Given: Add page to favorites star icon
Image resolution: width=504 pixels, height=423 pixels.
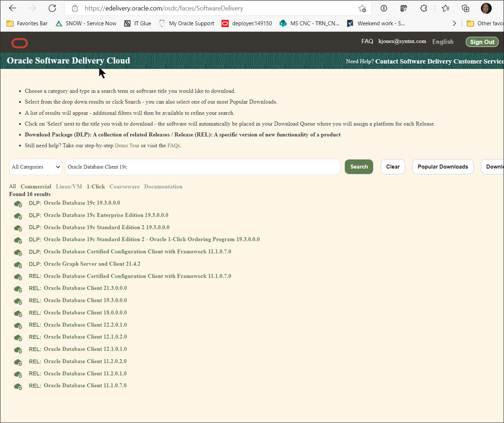Looking at the screenshot, I should point(362,8).
